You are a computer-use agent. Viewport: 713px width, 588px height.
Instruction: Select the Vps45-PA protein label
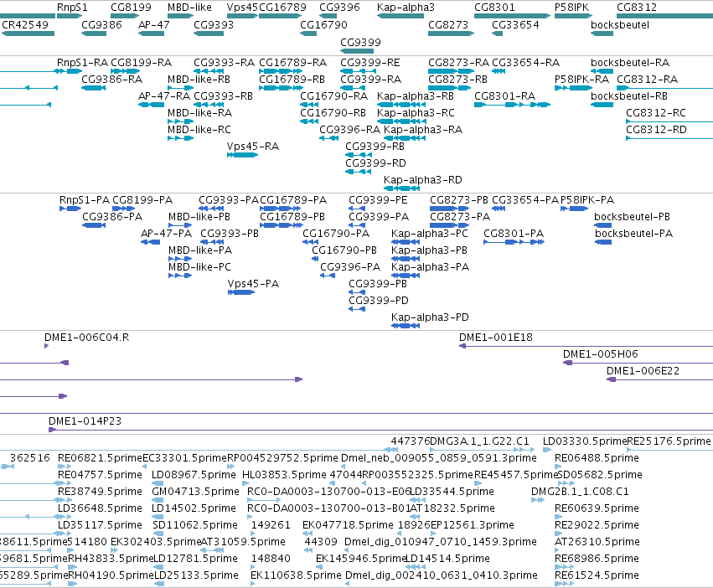[x=253, y=283]
